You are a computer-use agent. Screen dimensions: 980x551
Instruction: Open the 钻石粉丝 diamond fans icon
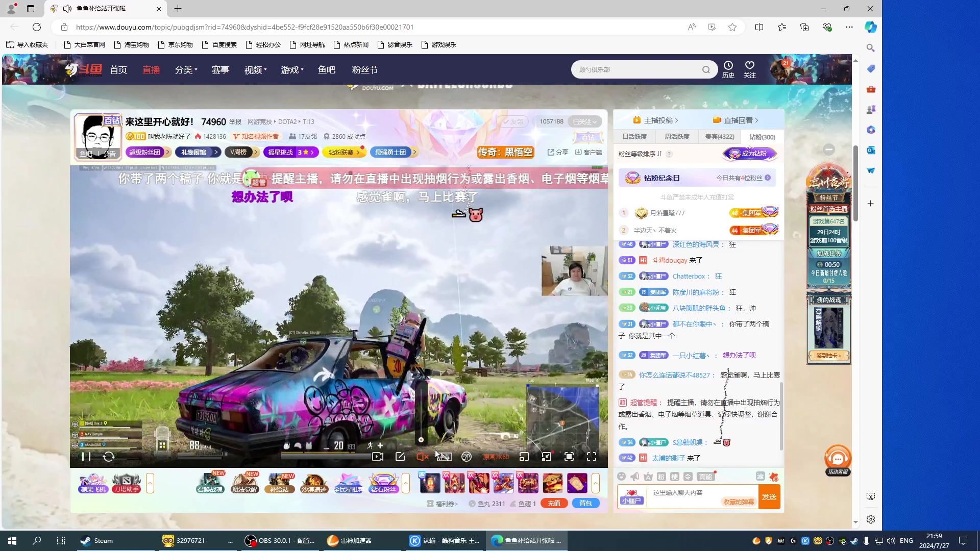pyautogui.click(x=383, y=483)
